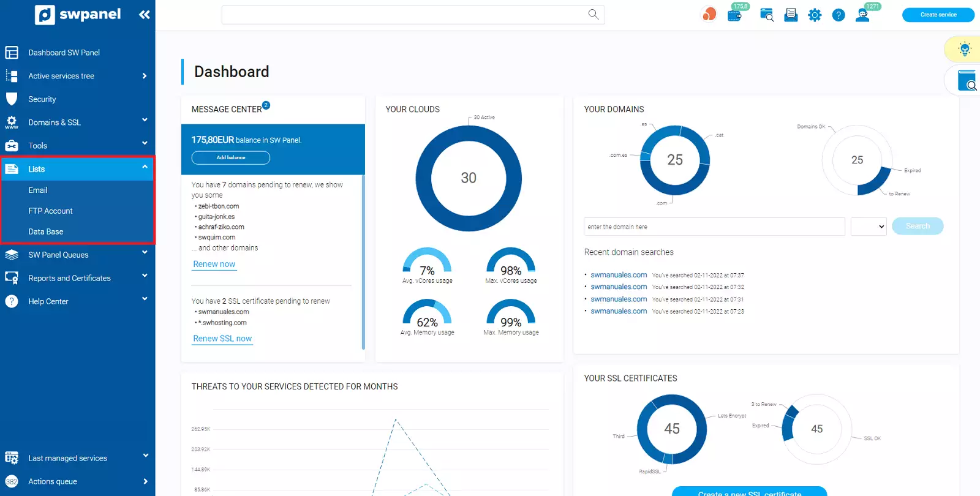The image size is (980, 496).
Task: Collapse sidebar with double-chevron icon
Action: click(x=145, y=15)
